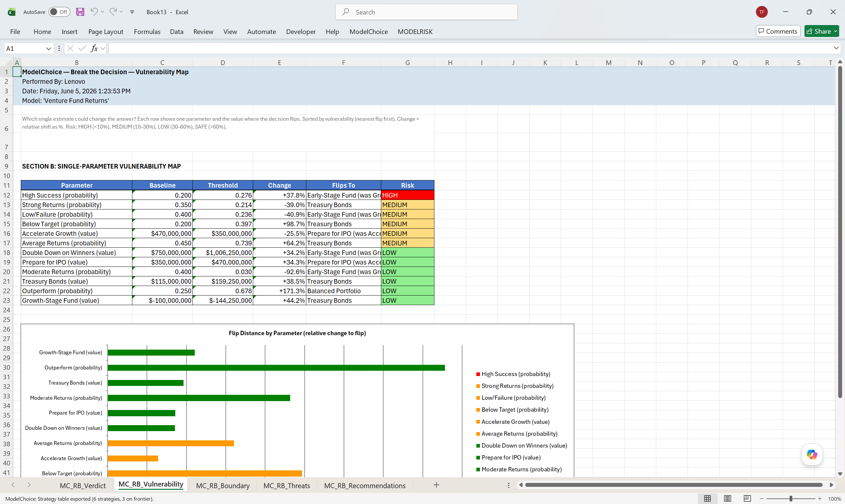
Task: Add a new sheet with plus icon
Action: coord(436,485)
